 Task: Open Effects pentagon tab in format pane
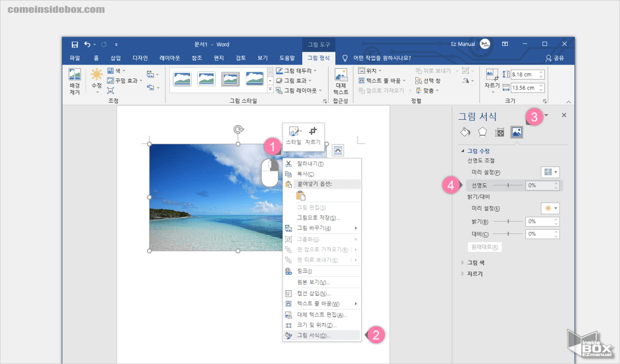click(x=482, y=132)
